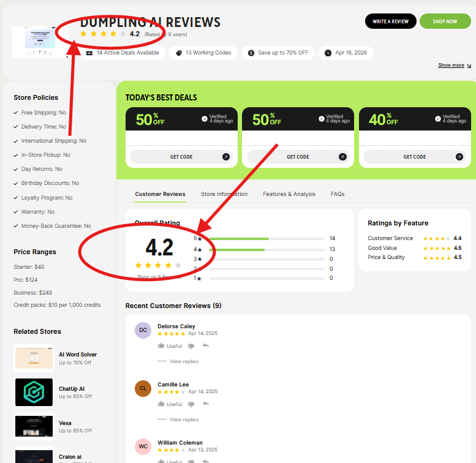Viewport: 476px width, 463px height.
Task: Click the CL avatar of Camille Lee
Action: [143, 389]
